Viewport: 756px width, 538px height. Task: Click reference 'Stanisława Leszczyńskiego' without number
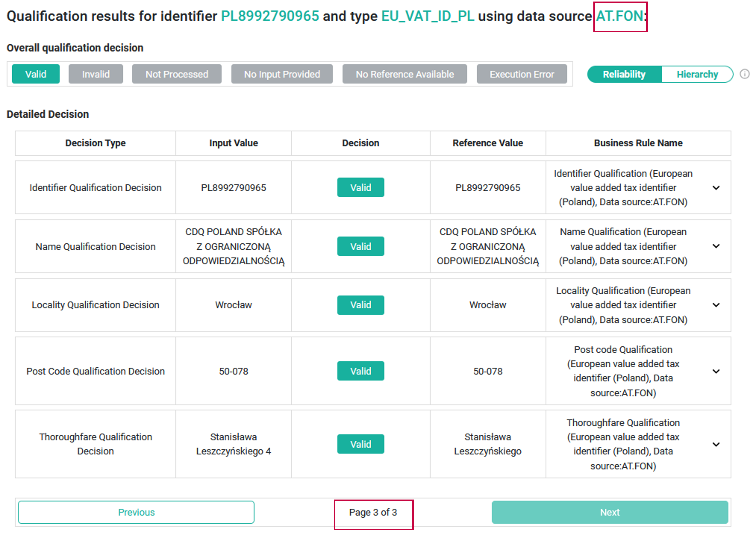488,444
